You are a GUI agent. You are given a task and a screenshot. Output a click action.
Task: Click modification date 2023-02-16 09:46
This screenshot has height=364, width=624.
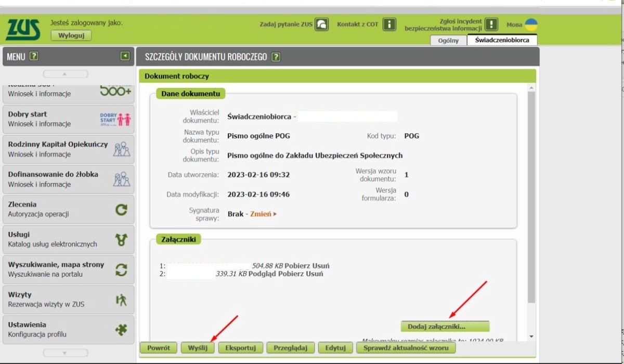(x=258, y=194)
